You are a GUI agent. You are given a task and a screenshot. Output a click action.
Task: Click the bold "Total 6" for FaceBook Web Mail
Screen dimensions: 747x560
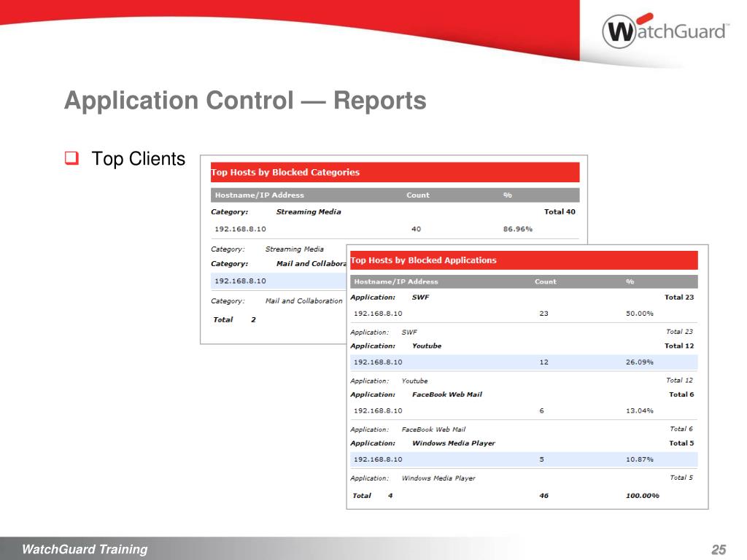click(681, 394)
